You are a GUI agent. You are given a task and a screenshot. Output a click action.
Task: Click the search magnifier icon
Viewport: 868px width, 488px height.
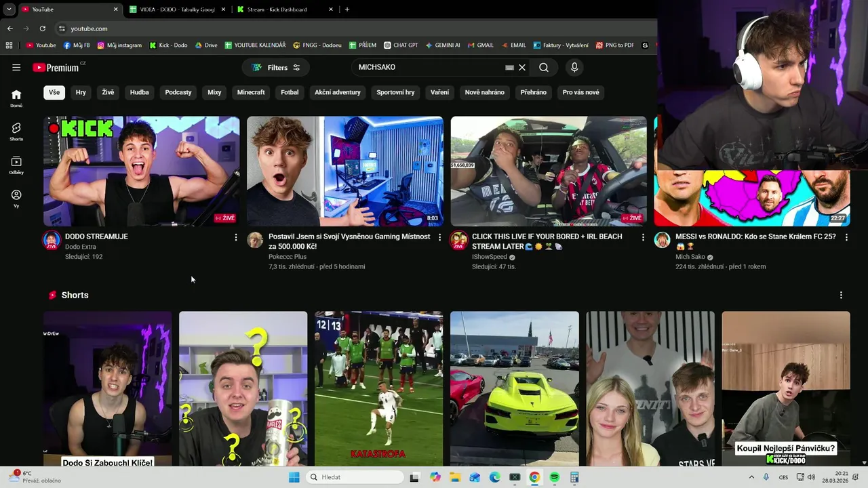coord(544,67)
